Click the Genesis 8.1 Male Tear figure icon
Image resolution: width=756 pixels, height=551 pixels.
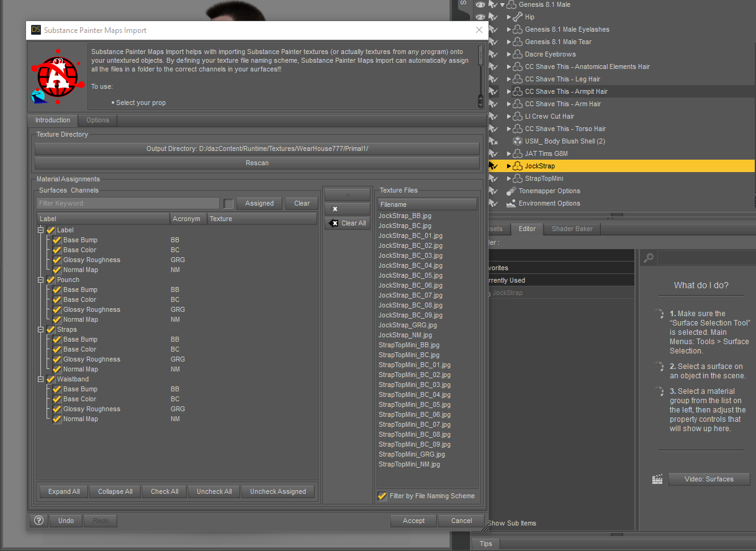coord(518,42)
